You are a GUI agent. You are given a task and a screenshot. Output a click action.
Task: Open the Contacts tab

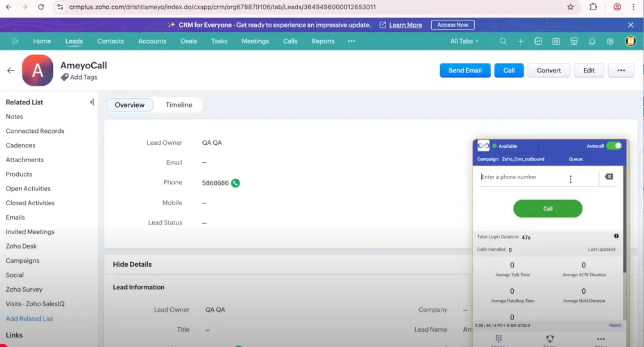(110, 41)
